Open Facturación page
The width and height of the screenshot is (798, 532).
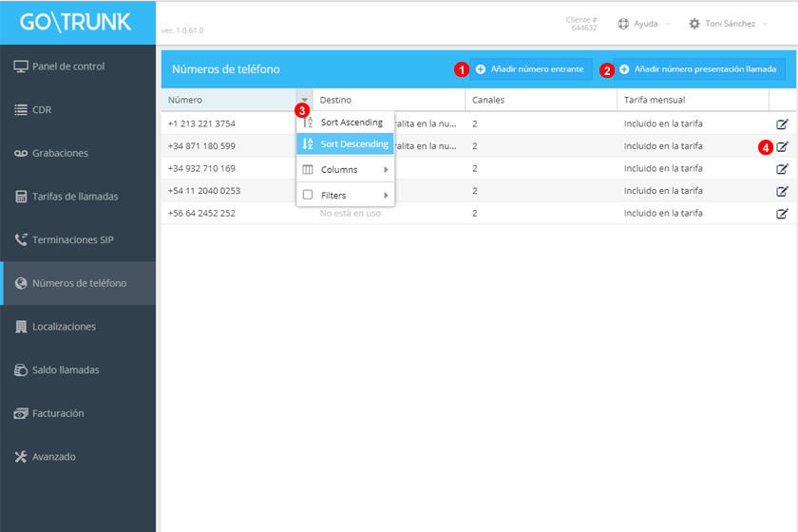[78, 413]
